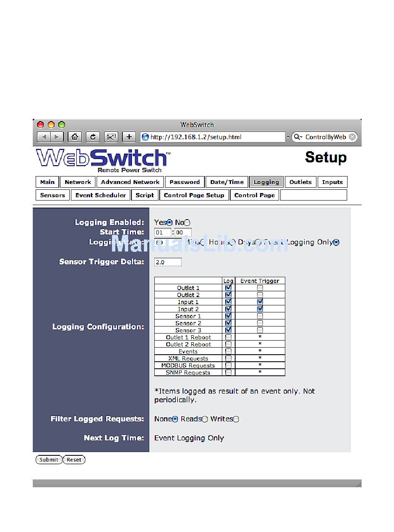Go to the browser home page icon
Image resolution: width=394 pixels, height=532 pixels.
tap(75, 137)
